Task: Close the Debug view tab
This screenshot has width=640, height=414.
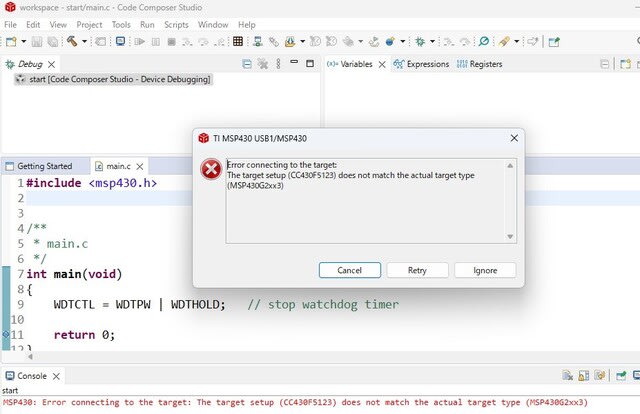Action: coord(51,65)
